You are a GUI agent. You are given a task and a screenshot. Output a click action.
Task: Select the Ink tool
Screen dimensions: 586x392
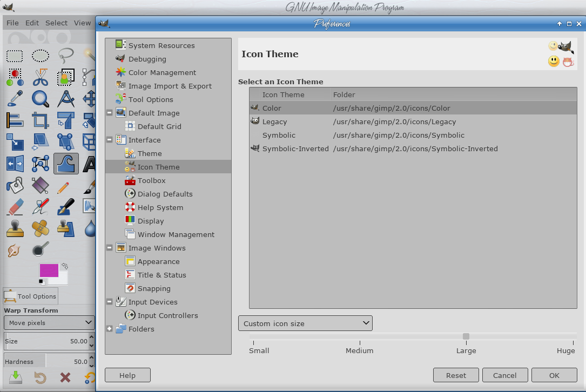pyautogui.click(x=66, y=207)
